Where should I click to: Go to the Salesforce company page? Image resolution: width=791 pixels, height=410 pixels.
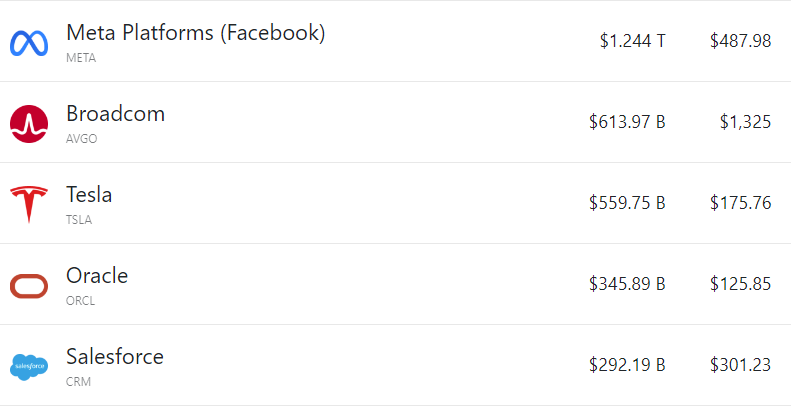click(114, 356)
